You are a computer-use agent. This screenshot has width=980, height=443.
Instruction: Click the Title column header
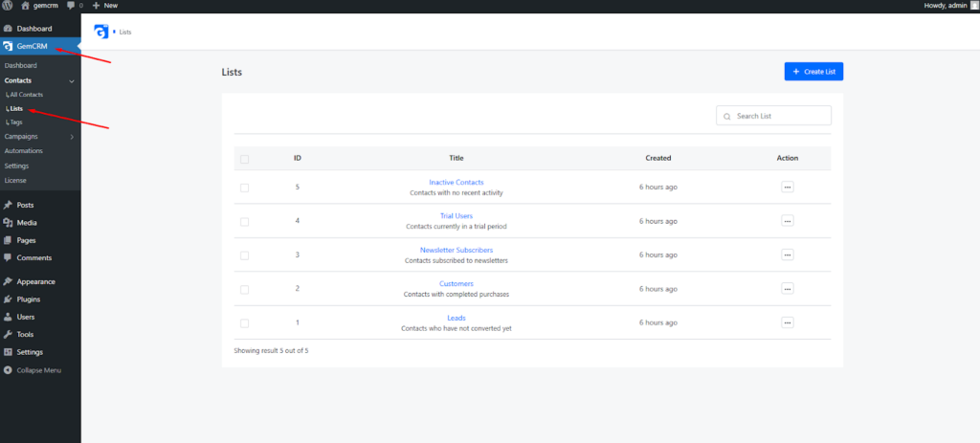click(457, 158)
